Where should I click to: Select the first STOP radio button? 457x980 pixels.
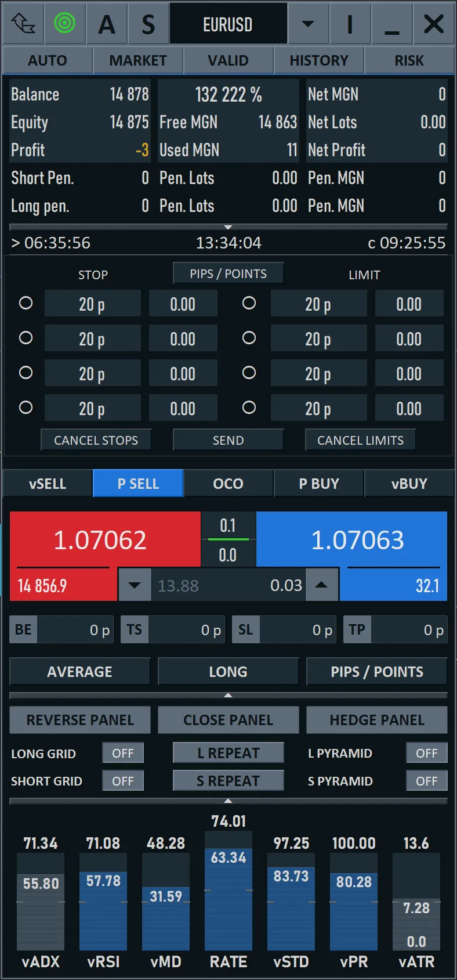[26, 303]
